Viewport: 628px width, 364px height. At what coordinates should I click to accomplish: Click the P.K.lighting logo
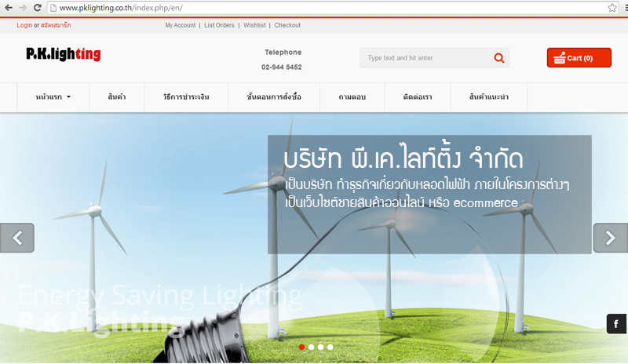click(x=64, y=54)
